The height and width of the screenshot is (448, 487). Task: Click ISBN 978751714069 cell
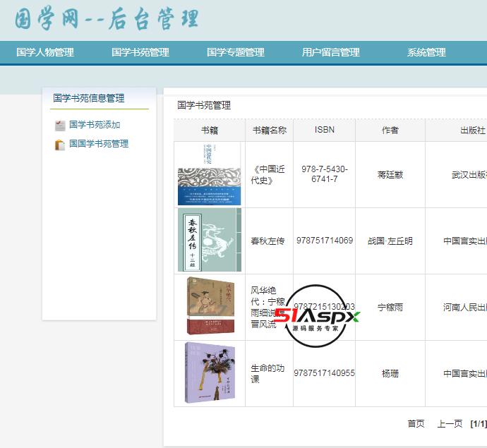coord(324,241)
